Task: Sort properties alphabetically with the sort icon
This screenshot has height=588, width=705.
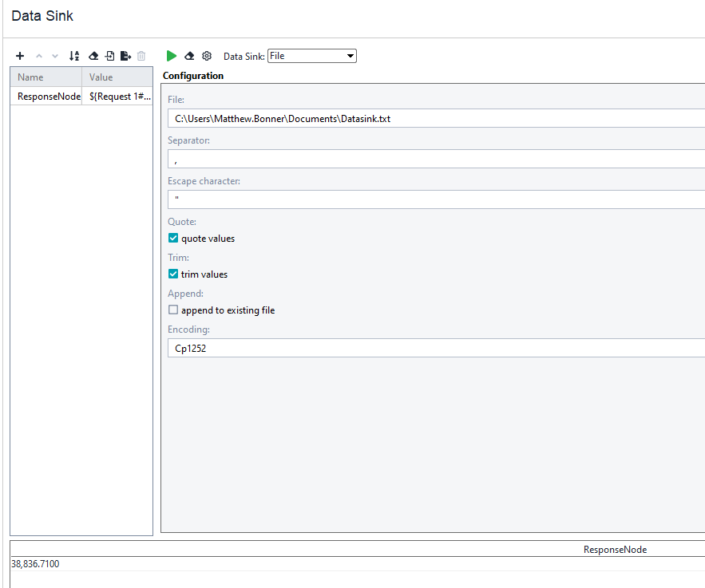Action: (x=74, y=56)
